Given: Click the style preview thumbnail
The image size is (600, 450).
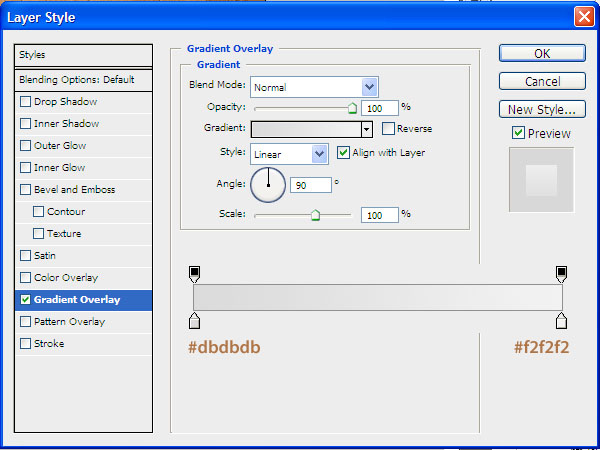Looking at the screenshot, I should 541,180.
